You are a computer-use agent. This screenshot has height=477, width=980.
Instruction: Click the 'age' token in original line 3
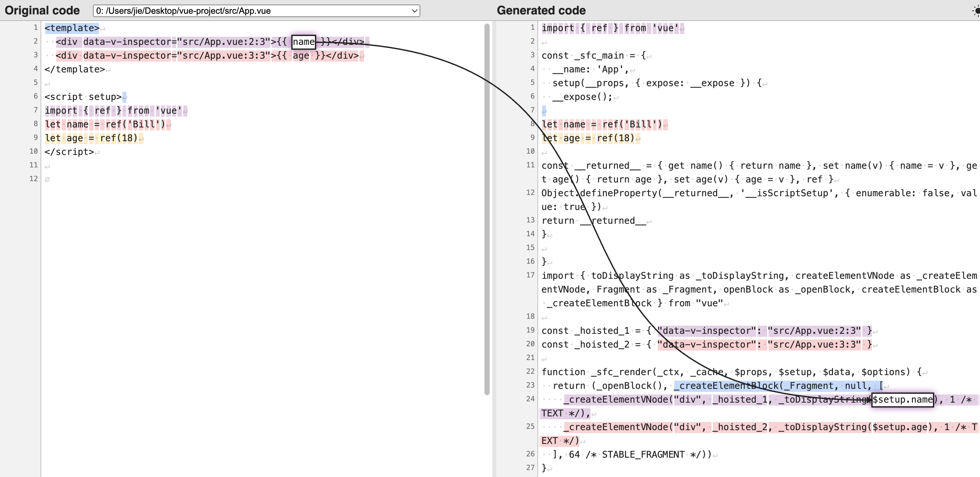(300, 56)
